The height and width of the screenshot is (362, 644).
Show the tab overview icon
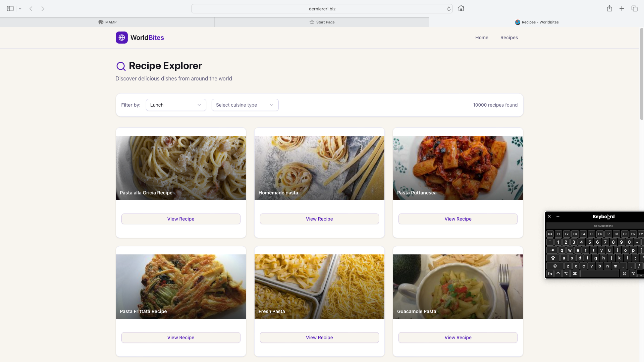[x=634, y=9]
